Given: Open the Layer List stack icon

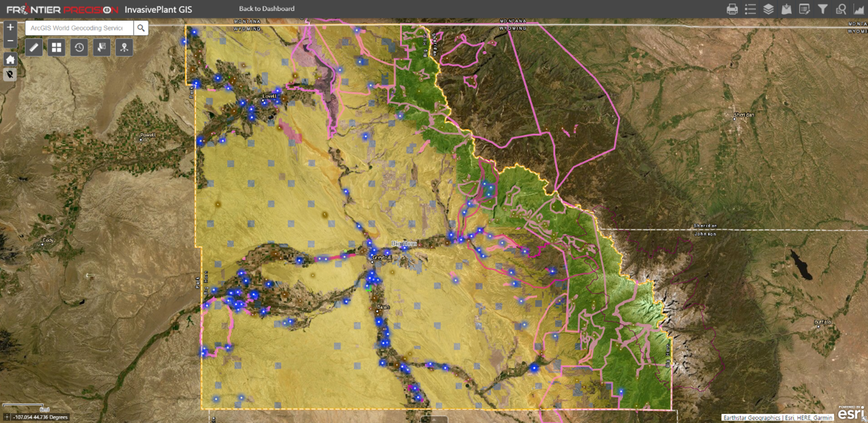Looking at the screenshot, I should coord(768,9).
